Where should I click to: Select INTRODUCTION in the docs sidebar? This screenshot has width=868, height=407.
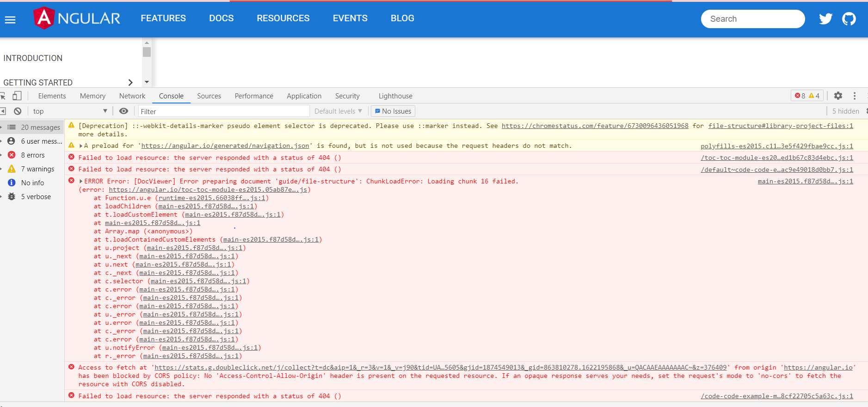(33, 58)
